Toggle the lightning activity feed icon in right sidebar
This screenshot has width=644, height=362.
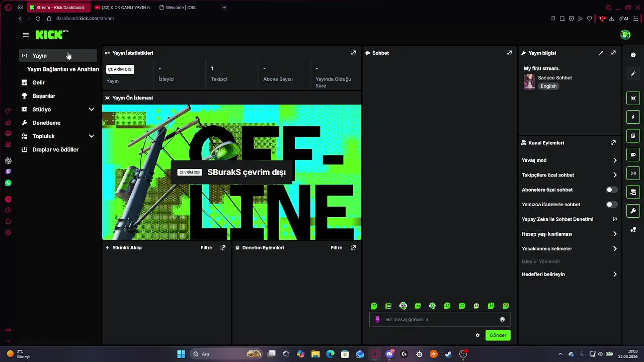point(633,117)
